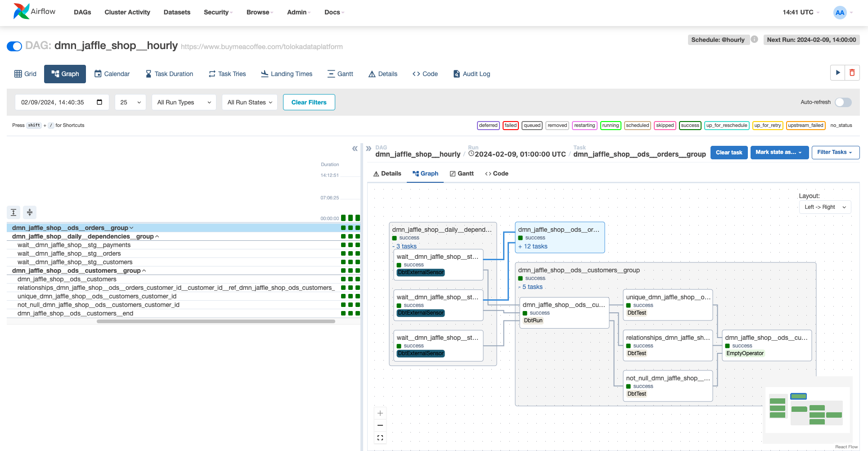Collapse - 3 tasks in dependencies node
Image resolution: width=868 pixels, height=451 pixels.
point(404,246)
